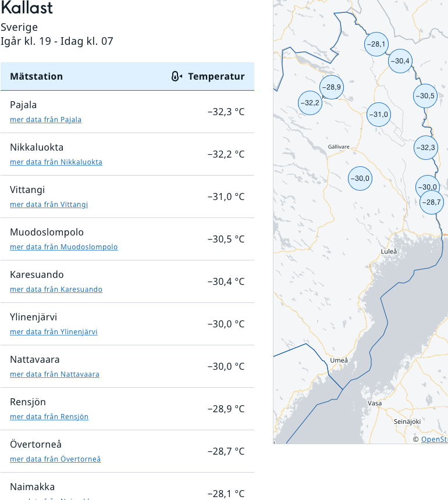Select the −30,5 map marker
Screen dimensions: 448x500
[x=425, y=96]
